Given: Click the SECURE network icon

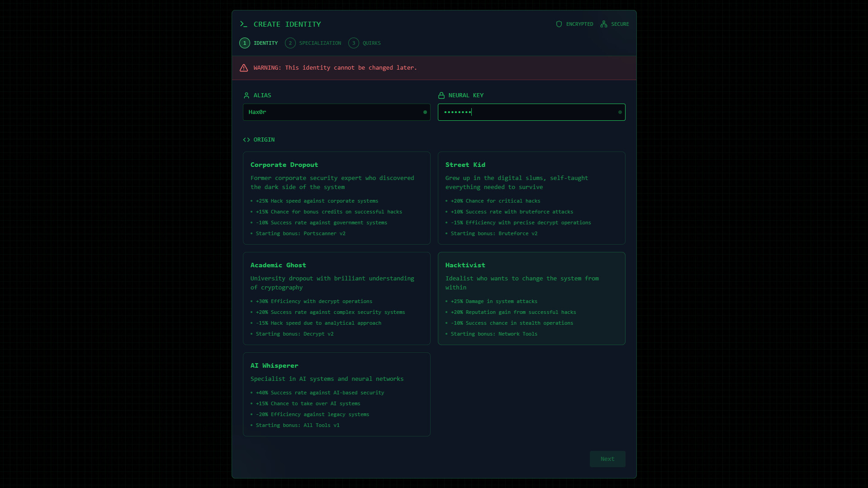Looking at the screenshot, I should pos(603,24).
